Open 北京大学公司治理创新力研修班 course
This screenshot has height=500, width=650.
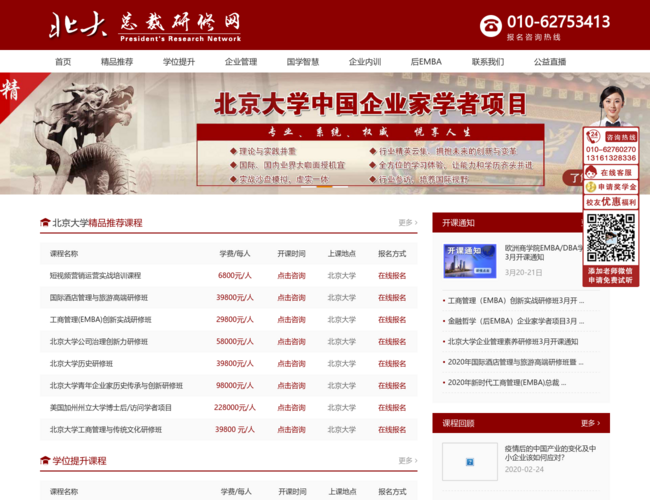coord(99,342)
